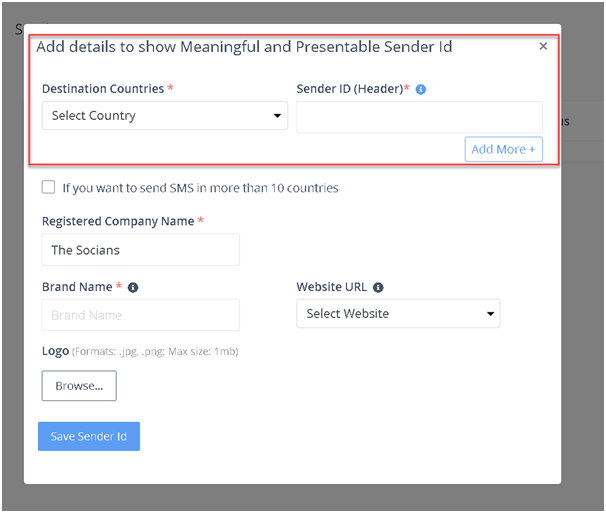Click the Logo formats hint text

(x=155, y=351)
